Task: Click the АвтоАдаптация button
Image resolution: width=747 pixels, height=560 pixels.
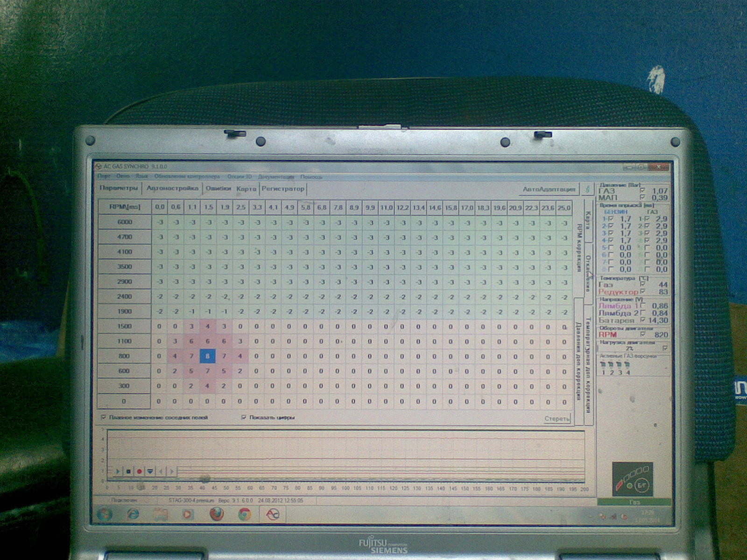Action: point(549,189)
